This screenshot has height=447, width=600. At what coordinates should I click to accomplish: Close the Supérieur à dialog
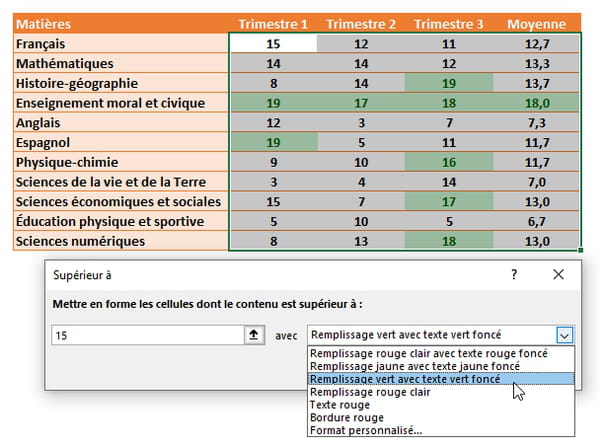[559, 274]
